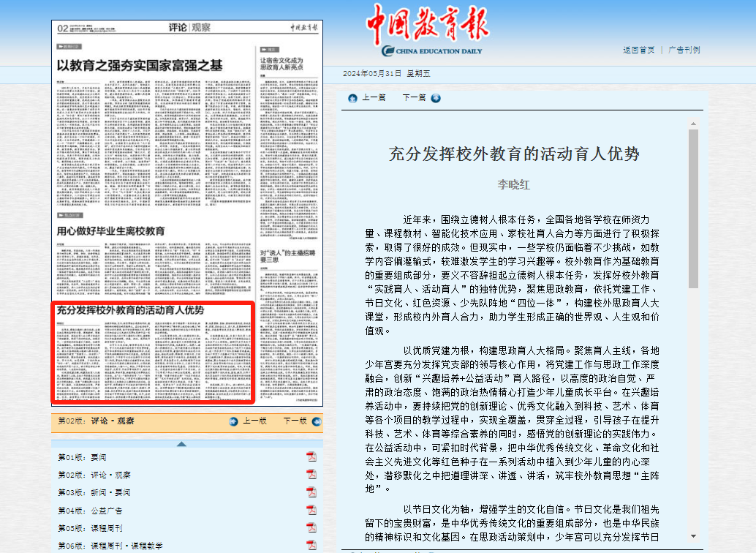
Task: Open PDF icon for 第05版 课程周刊
Action: click(x=311, y=528)
